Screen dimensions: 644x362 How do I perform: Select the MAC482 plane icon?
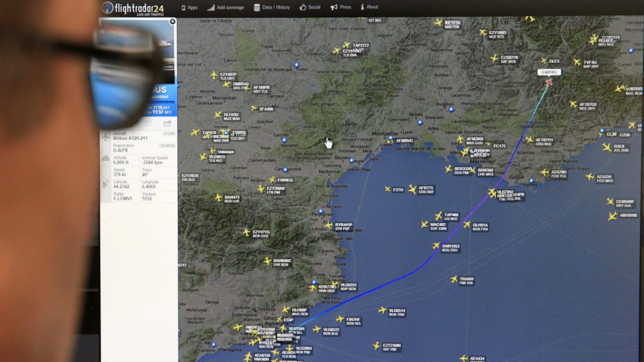[424, 224]
